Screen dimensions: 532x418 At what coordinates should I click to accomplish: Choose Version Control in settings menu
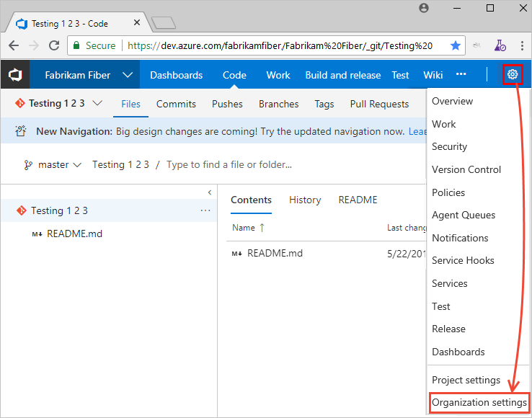466,169
